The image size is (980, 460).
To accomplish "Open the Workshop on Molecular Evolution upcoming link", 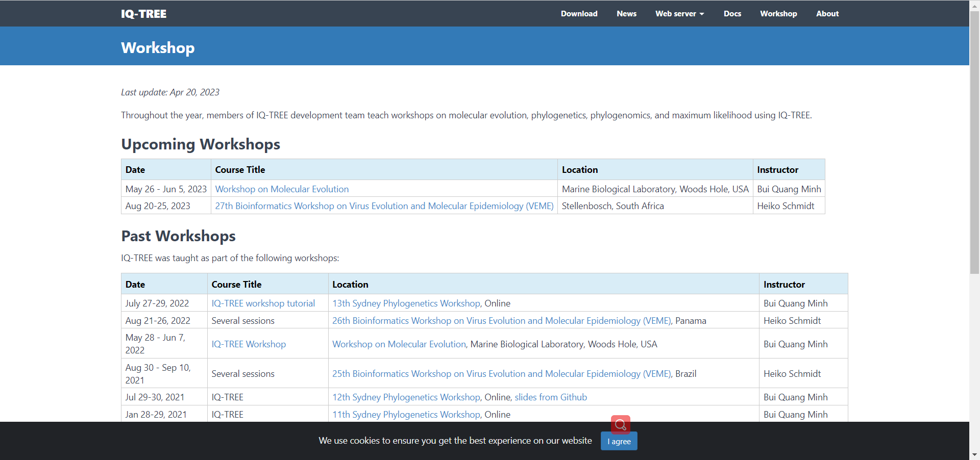I will (x=282, y=189).
